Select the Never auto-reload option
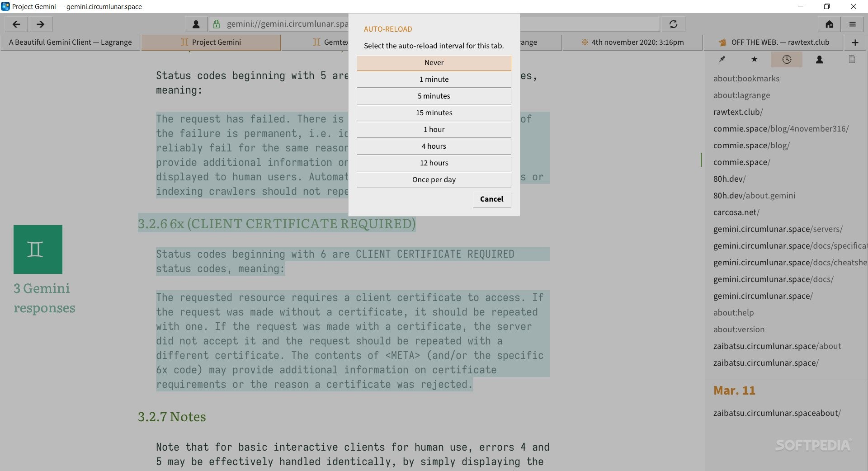The height and width of the screenshot is (471, 868). 434,63
